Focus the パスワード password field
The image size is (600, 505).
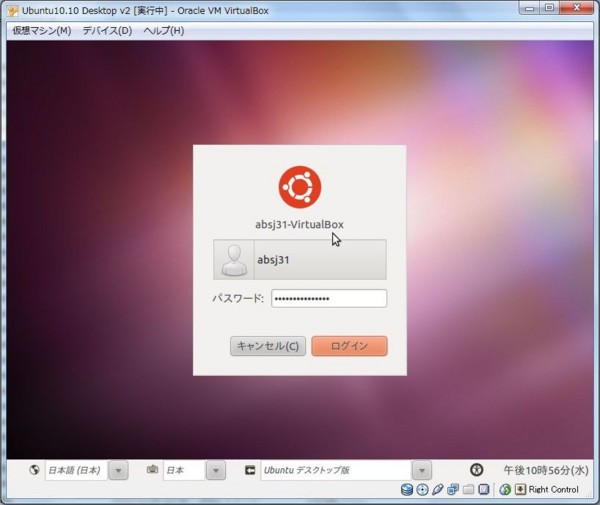pyautogui.click(x=329, y=298)
